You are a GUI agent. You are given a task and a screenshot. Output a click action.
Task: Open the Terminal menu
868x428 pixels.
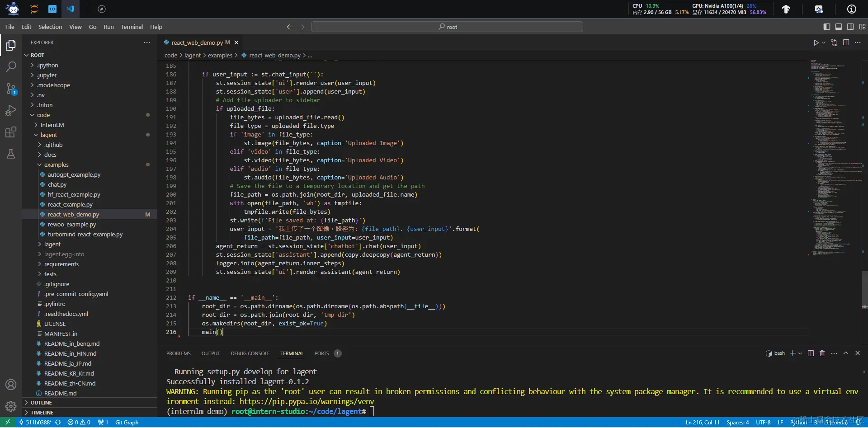click(132, 27)
